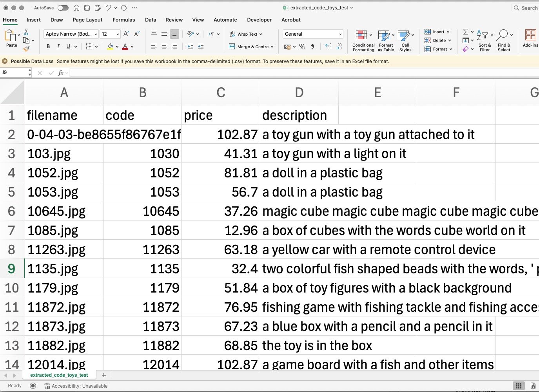The width and height of the screenshot is (539, 392).
Task: Click the red font colour swatch
Action: [125, 47]
